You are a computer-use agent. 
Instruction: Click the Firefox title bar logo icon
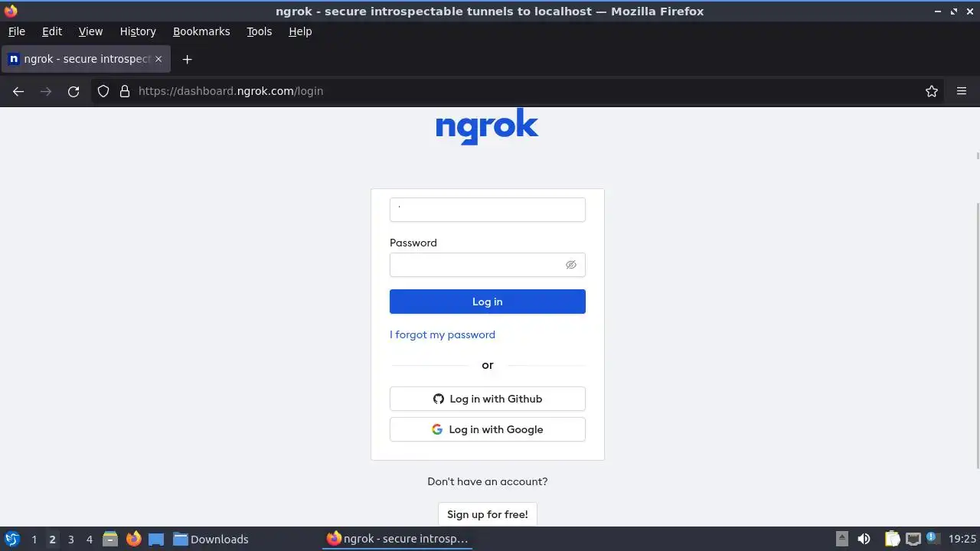point(11,11)
